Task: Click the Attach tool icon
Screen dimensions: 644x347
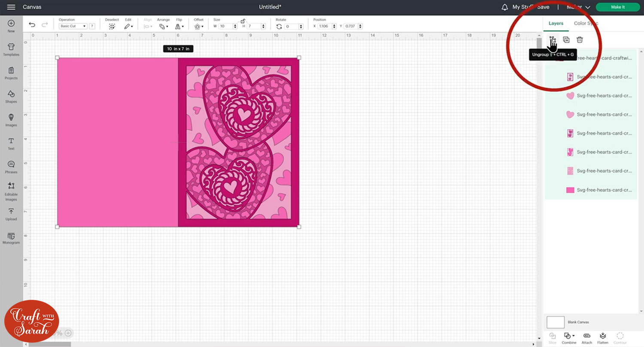Action: point(586,336)
